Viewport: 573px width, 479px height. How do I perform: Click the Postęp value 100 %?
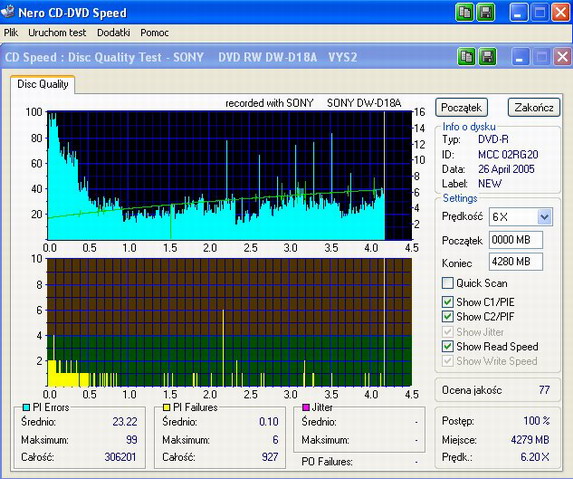click(536, 421)
